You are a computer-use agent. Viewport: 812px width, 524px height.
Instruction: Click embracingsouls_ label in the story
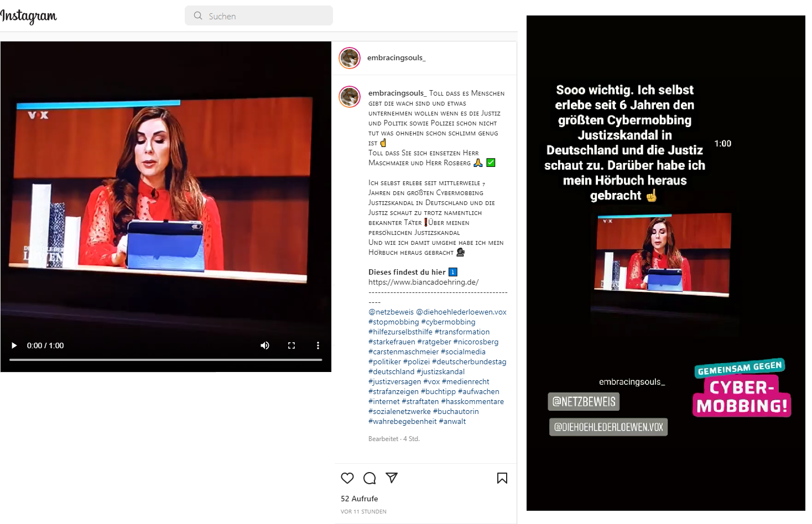coord(632,382)
